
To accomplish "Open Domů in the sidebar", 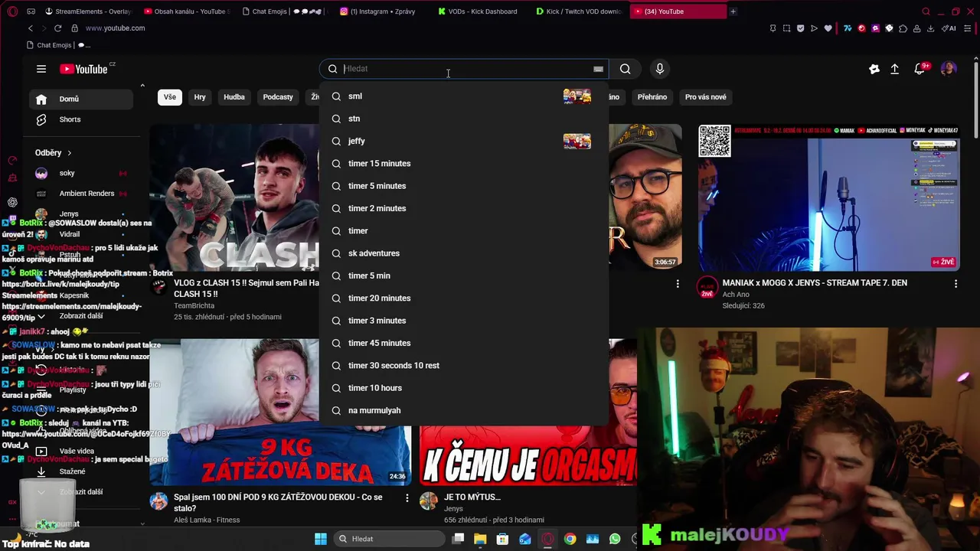I will (x=81, y=99).
